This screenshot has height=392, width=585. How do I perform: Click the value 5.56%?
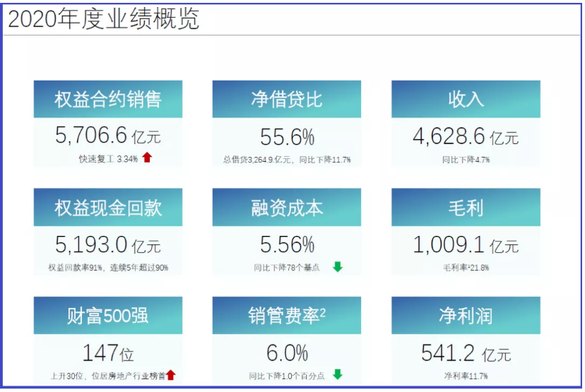(288, 244)
